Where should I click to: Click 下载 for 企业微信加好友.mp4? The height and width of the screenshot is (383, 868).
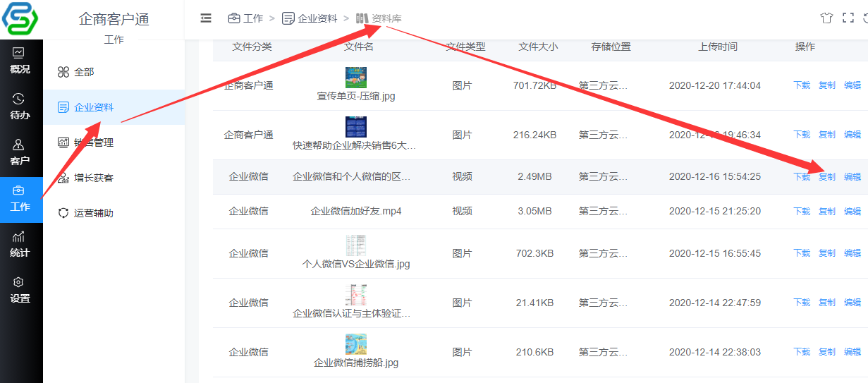[x=802, y=211]
